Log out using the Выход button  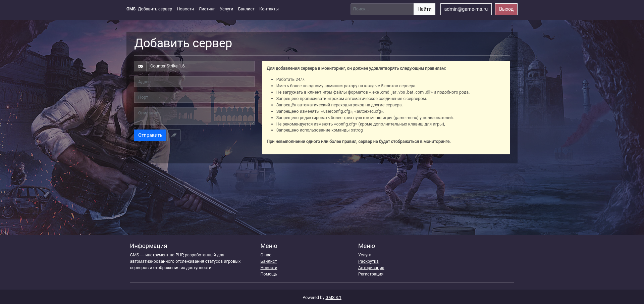(506, 9)
